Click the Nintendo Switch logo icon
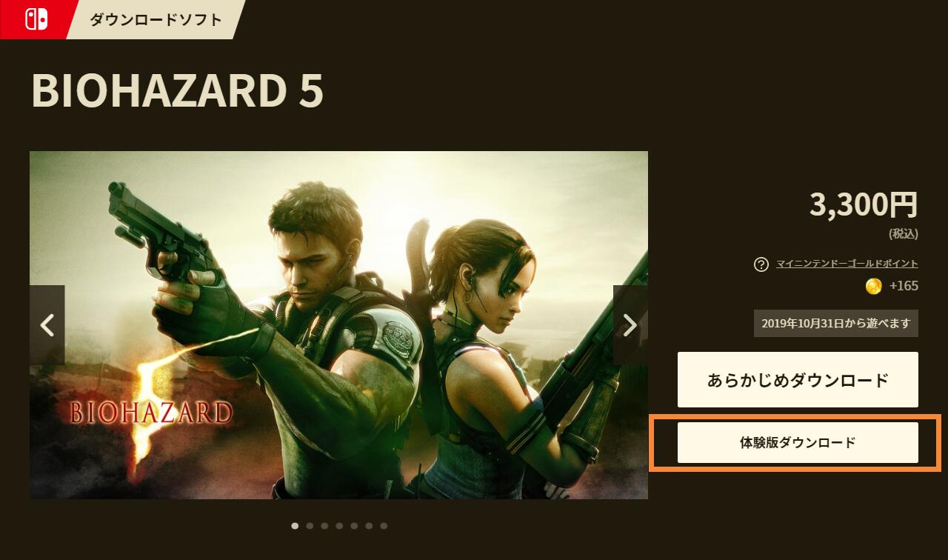The image size is (948, 560). 36,19
